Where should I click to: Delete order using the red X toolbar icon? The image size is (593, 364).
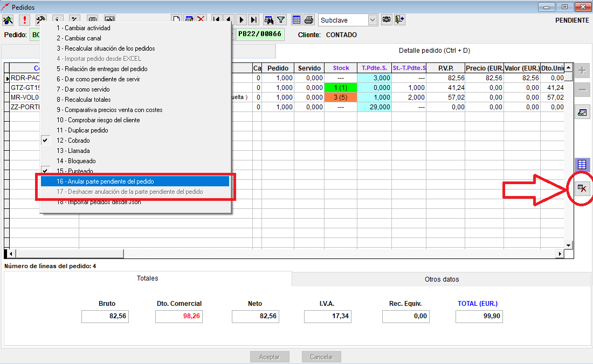click(x=201, y=19)
